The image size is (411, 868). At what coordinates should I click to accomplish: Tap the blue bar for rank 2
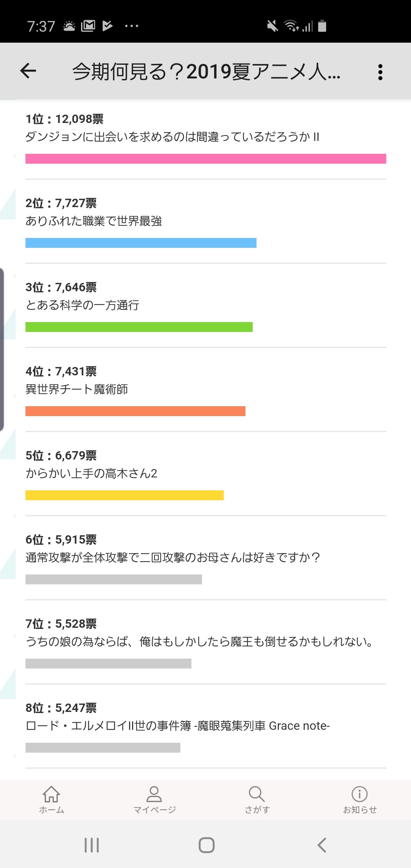(x=141, y=243)
